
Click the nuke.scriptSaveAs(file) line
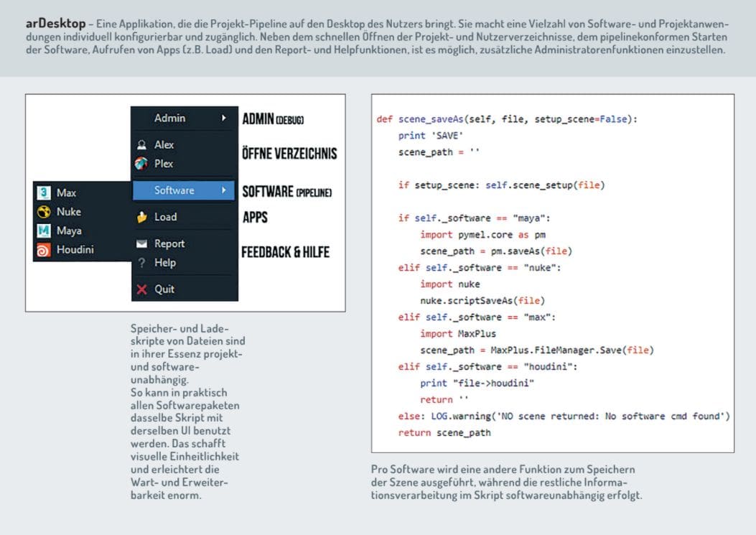click(482, 301)
